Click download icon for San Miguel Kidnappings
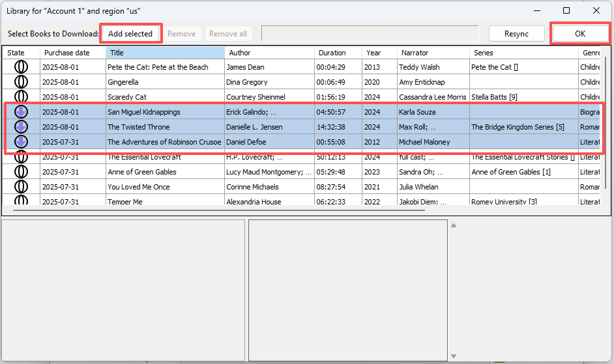This screenshot has width=614, height=364. pyautogui.click(x=21, y=112)
